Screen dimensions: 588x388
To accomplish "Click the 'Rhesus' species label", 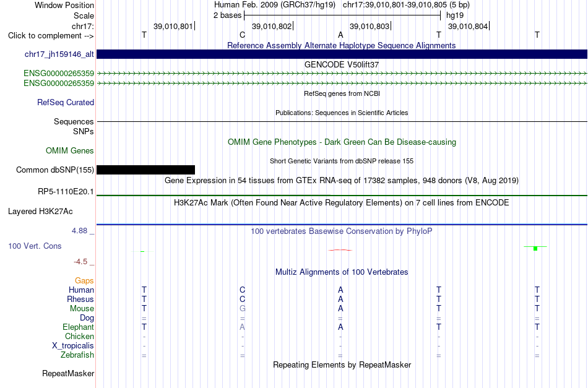I will [80, 299].
